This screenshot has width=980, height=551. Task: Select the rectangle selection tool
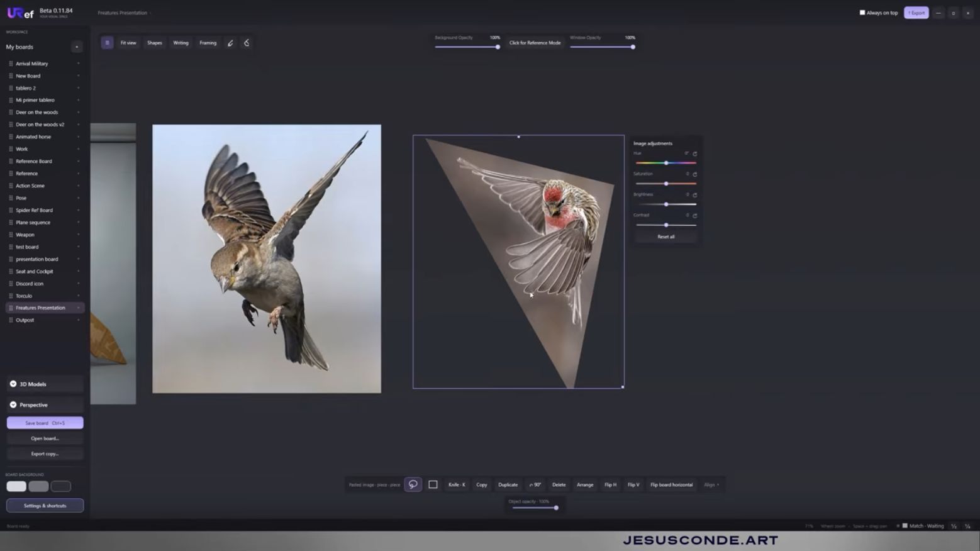click(433, 484)
